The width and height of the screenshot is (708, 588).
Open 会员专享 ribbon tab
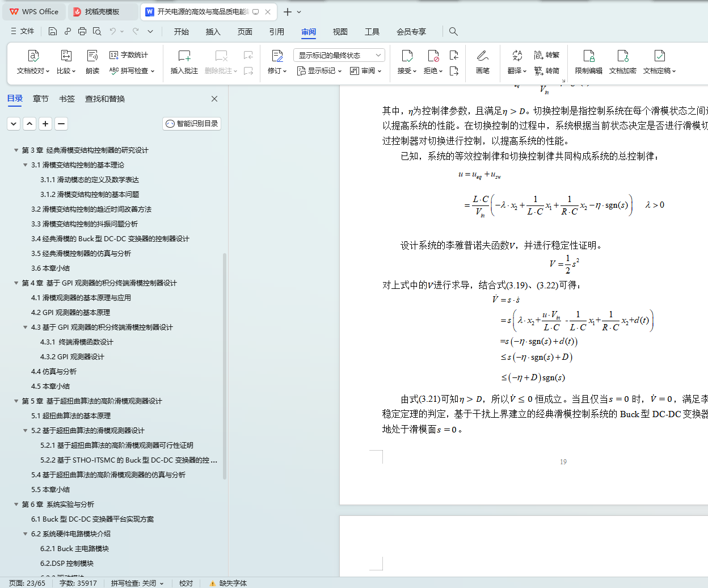coord(411,32)
